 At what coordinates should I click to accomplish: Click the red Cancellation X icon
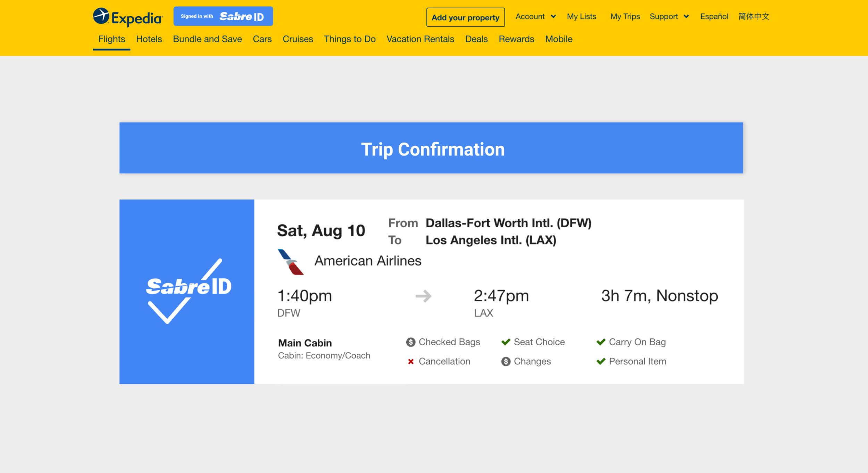tap(411, 362)
